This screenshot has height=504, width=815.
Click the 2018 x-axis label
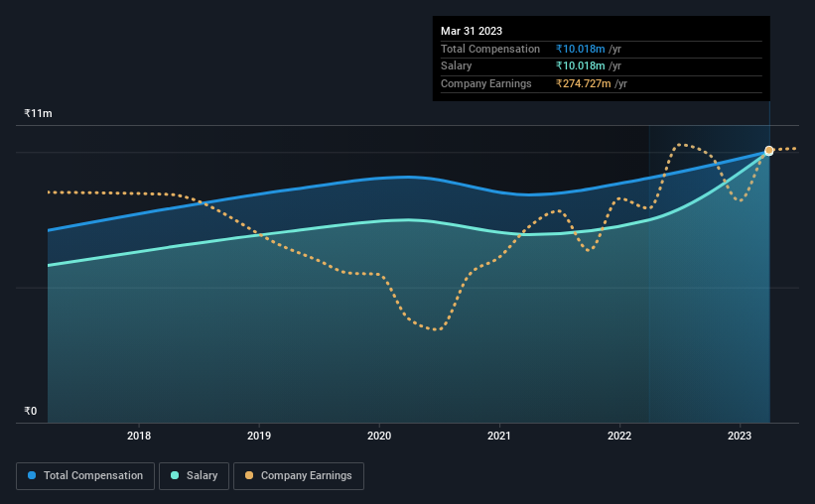(139, 436)
